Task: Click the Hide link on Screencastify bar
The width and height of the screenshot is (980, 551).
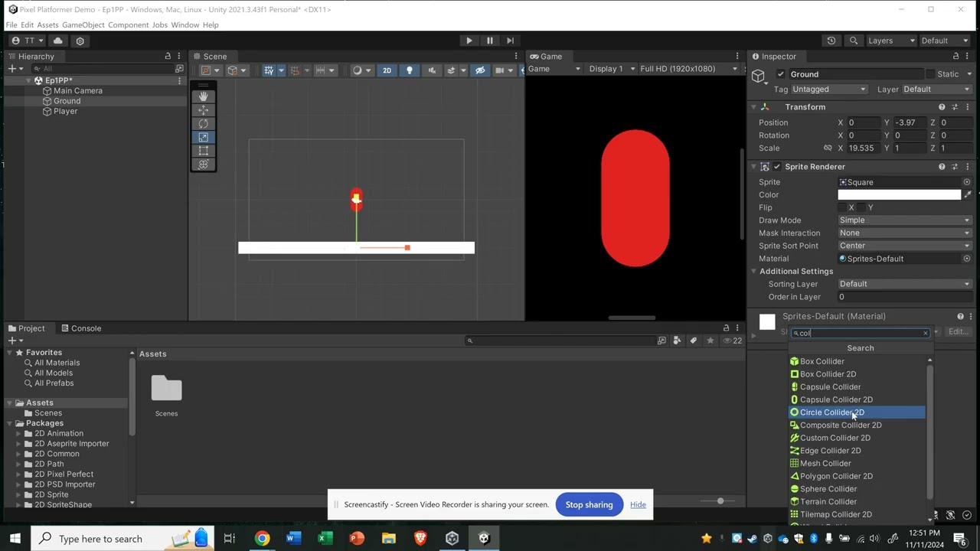Action: click(x=638, y=505)
